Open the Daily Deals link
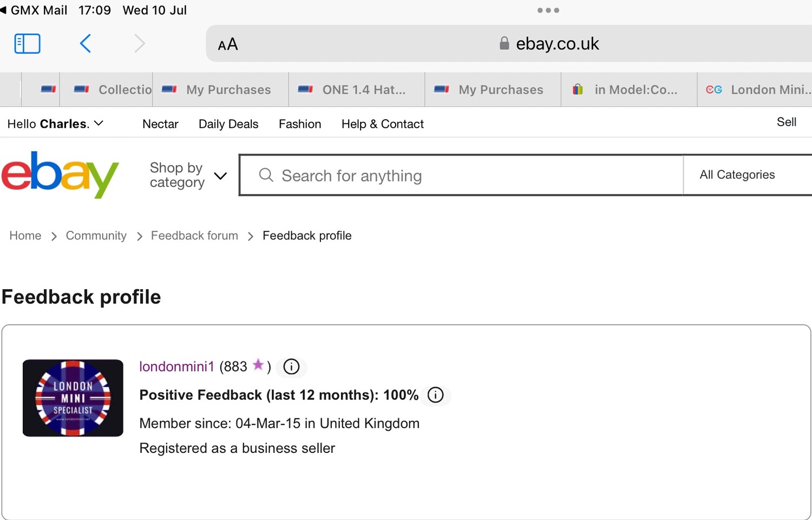 point(228,124)
